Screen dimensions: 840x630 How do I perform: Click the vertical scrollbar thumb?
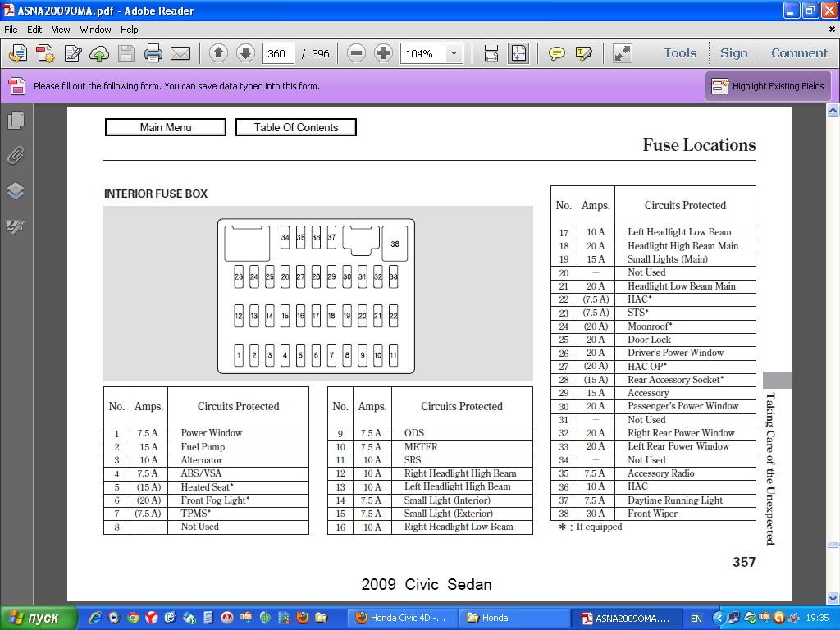tap(833, 545)
